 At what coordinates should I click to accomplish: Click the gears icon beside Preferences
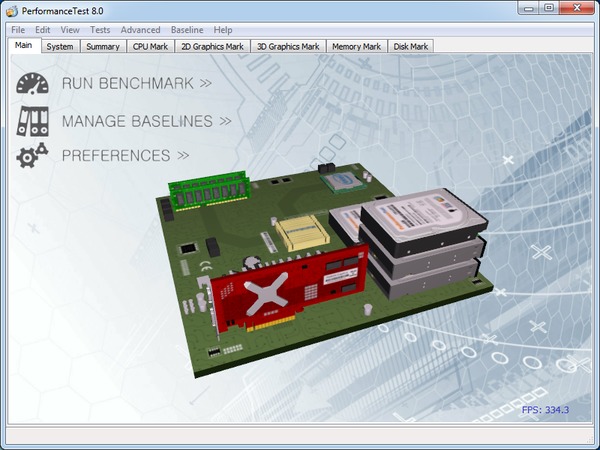click(x=32, y=156)
